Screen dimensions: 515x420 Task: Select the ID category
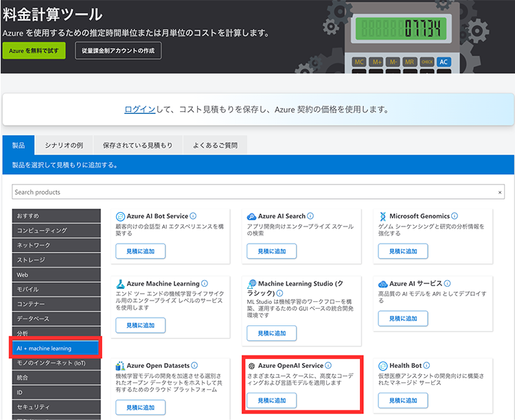click(56, 393)
